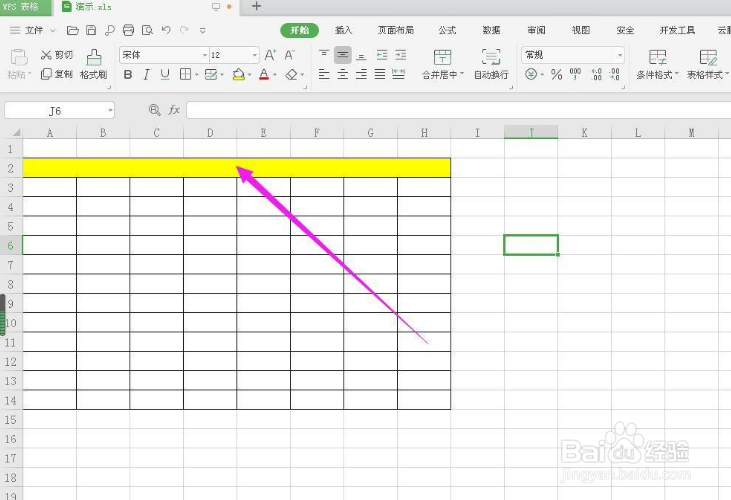
Task: Add new document tab with plus button
Action: point(256,6)
